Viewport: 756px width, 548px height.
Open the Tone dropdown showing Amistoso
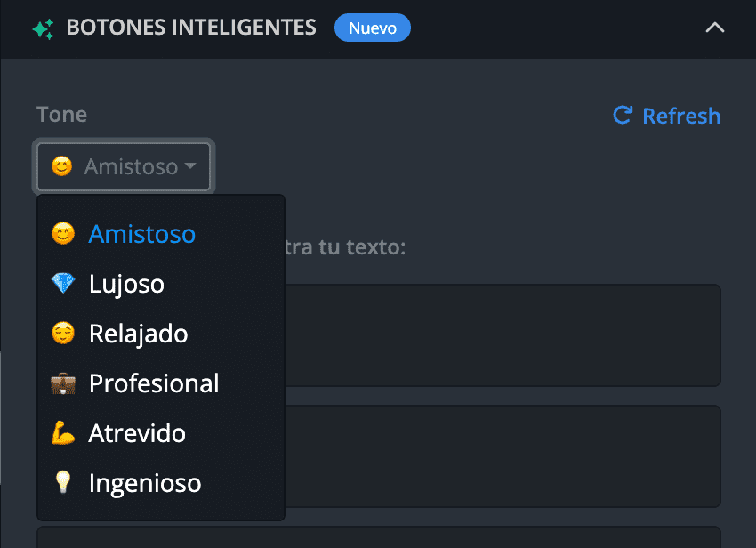[124, 167]
